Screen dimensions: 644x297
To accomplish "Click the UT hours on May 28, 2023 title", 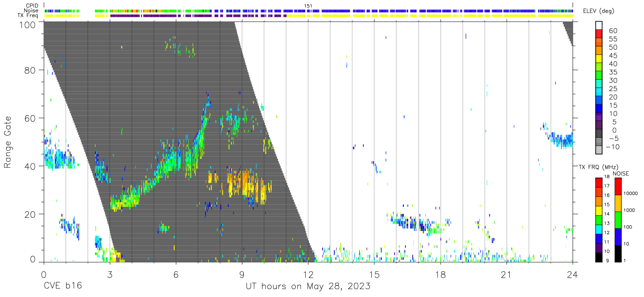I will (308, 287).
